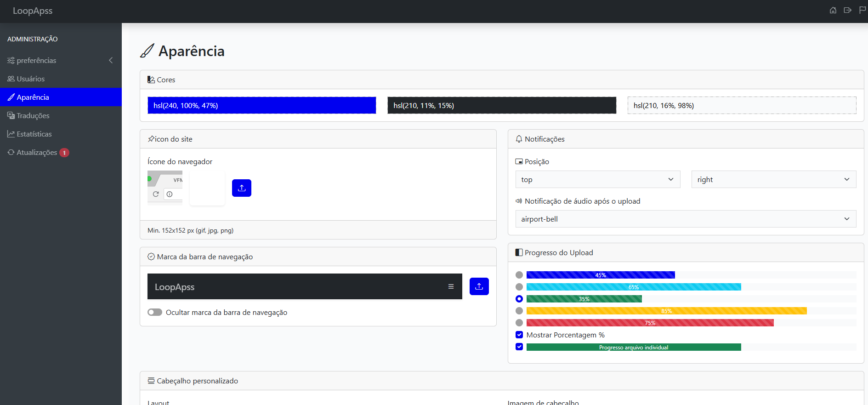Pick the light hsl(210, 16%, 98%) color
Image resolution: width=868 pixels, height=405 pixels.
[x=742, y=105]
